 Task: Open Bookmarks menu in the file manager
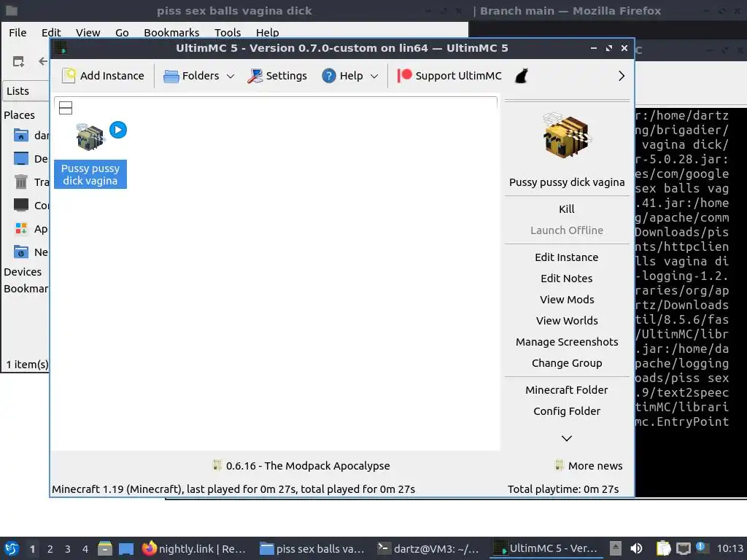click(x=171, y=32)
